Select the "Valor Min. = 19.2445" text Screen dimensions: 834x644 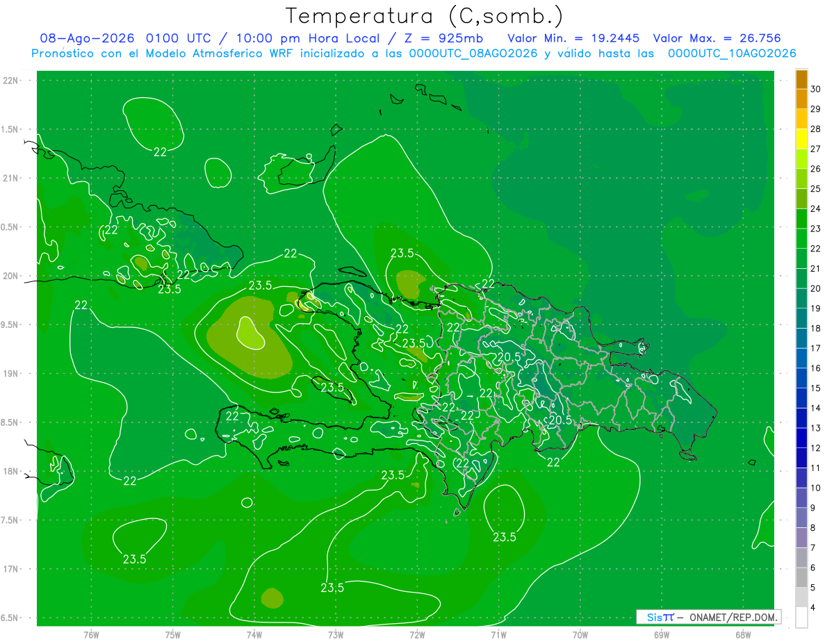click(573, 38)
